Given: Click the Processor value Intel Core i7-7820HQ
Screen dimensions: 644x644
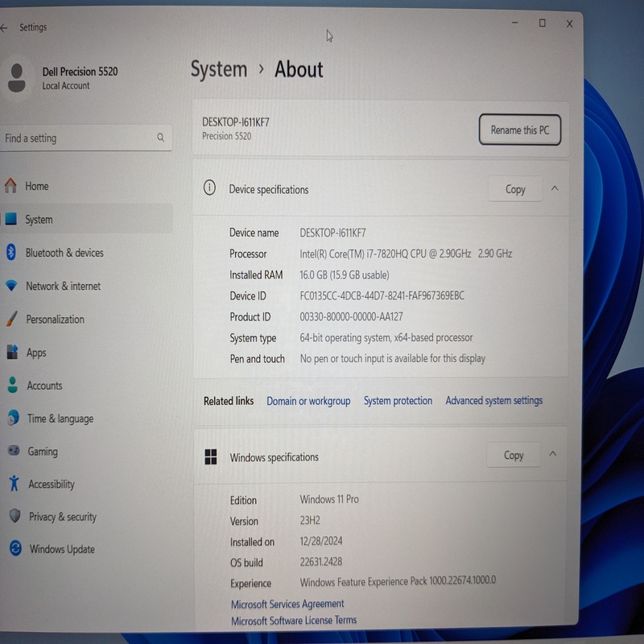Looking at the screenshot, I should [x=406, y=254].
